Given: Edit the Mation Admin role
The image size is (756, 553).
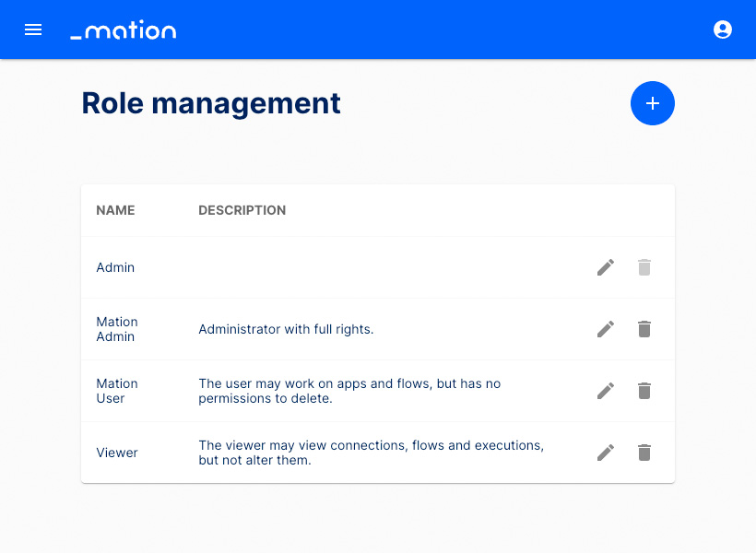Looking at the screenshot, I should pos(606,329).
